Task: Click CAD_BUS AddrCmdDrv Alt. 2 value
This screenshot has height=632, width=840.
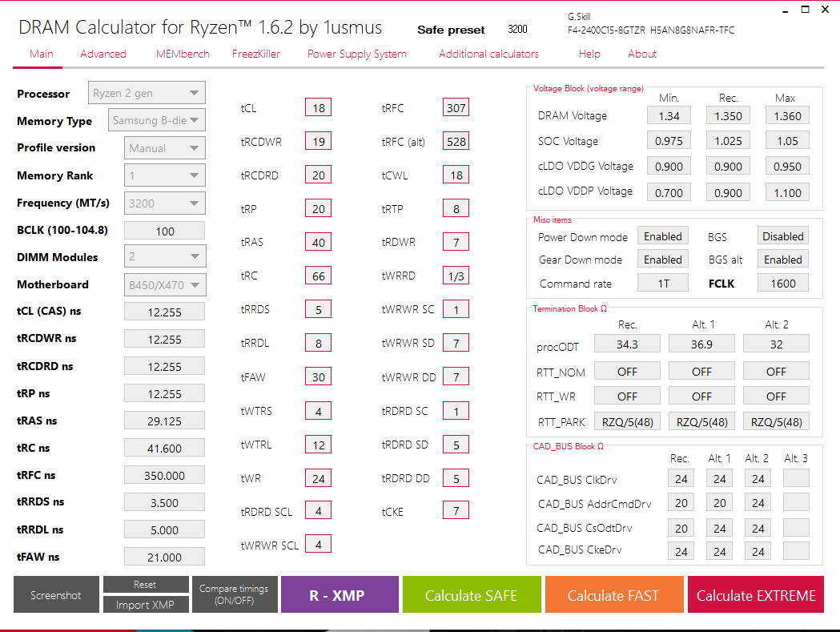Action: click(x=758, y=503)
